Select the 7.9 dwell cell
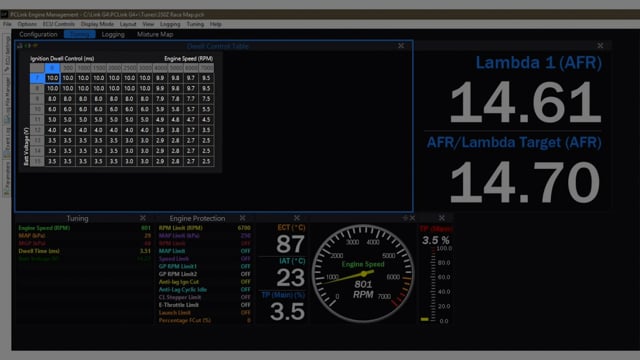640x360 pixels. tap(160, 99)
